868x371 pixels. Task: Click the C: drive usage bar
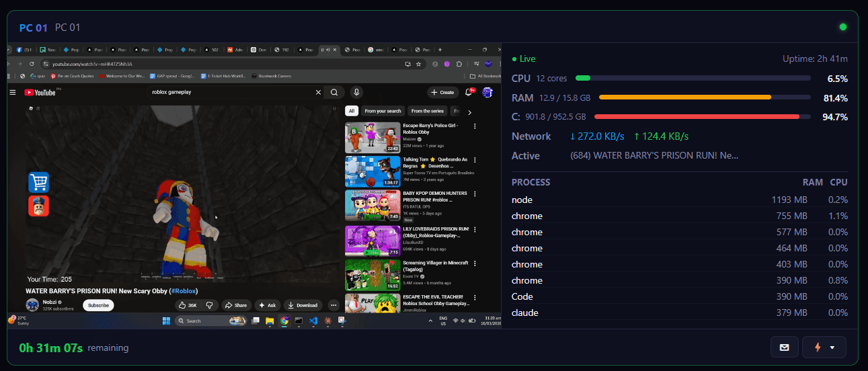703,117
